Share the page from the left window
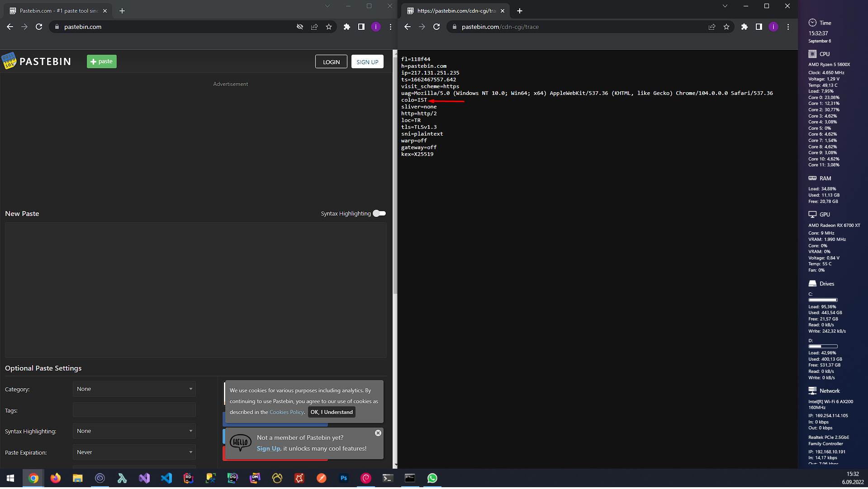 pos(314,27)
